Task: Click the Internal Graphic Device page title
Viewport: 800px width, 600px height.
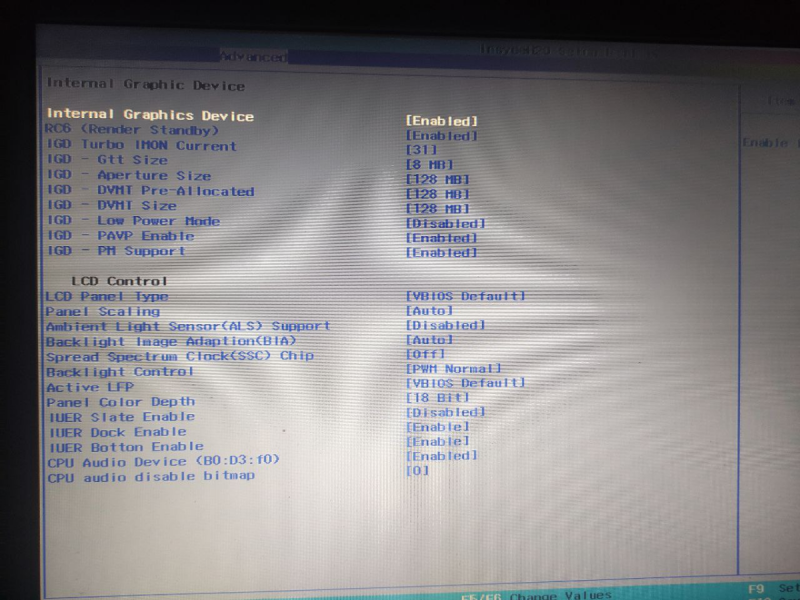Action: click(x=146, y=84)
